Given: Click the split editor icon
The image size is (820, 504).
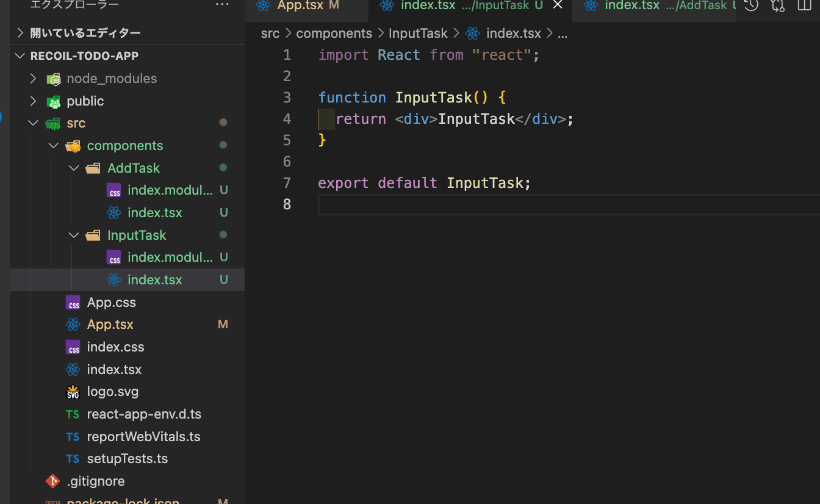Looking at the screenshot, I should point(805,5).
